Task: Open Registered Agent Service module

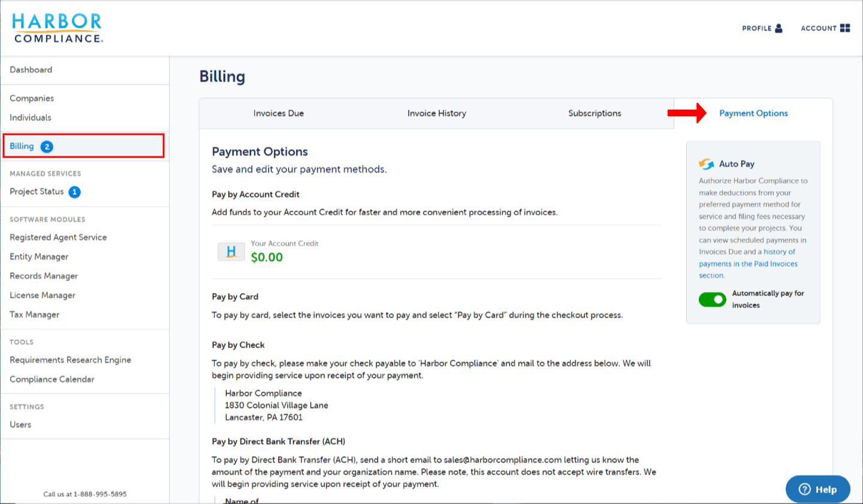Action: [58, 237]
